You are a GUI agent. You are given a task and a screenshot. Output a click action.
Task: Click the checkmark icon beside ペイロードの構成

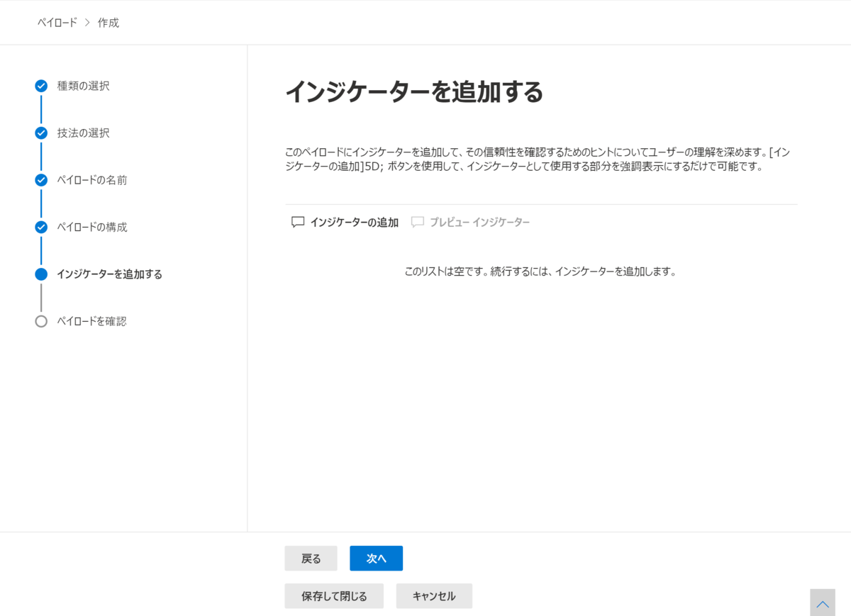[x=41, y=227]
